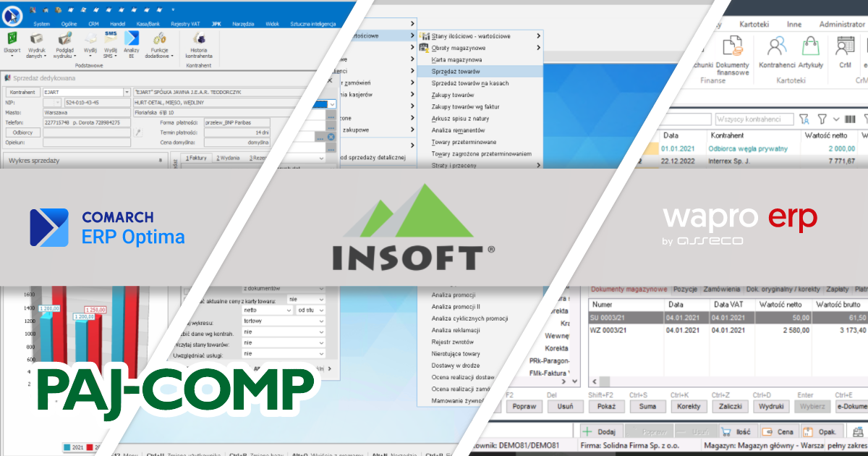Image resolution: width=868 pixels, height=456 pixels.
Task: Open Podgląd wydruku print preview
Action: click(x=65, y=38)
